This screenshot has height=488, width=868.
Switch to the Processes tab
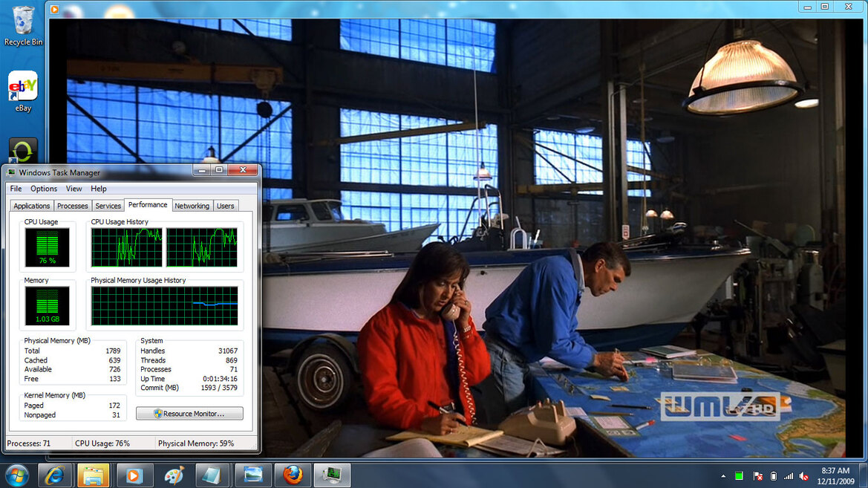click(x=73, y=206)
